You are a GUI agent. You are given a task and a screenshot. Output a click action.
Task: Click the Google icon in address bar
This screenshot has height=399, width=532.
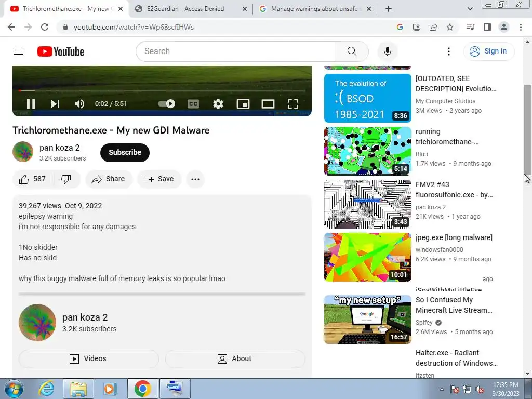pyautogui.click(x=400, y=27)
